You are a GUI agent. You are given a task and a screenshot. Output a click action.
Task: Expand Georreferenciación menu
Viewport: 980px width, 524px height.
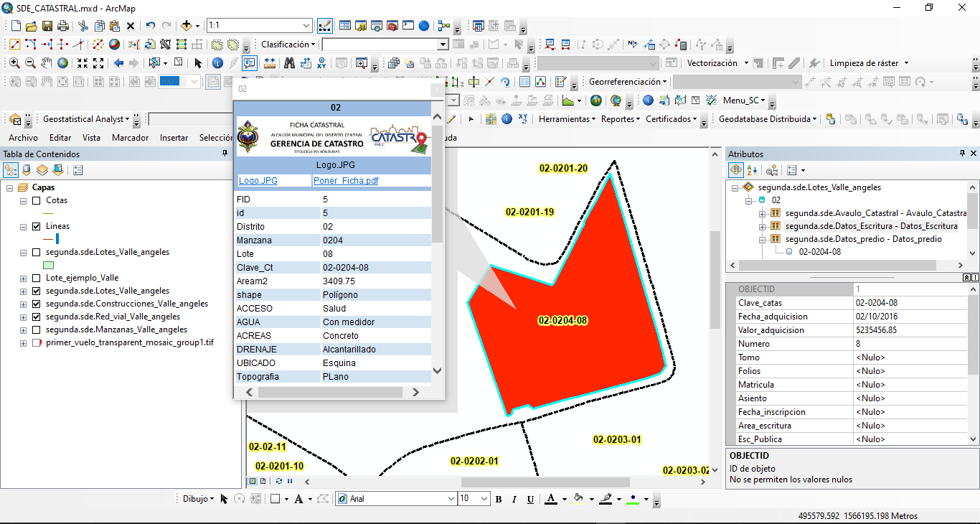pyautogui.click(x=628, y=82)
